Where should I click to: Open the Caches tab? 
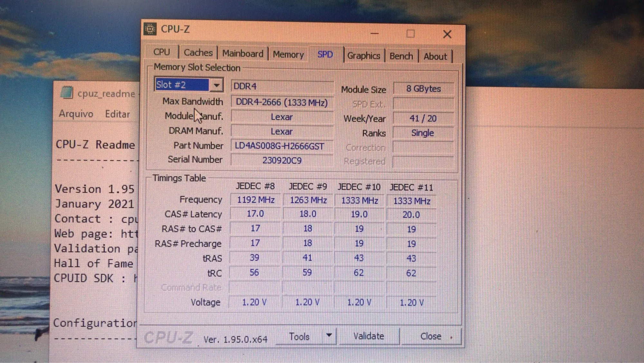198,53
